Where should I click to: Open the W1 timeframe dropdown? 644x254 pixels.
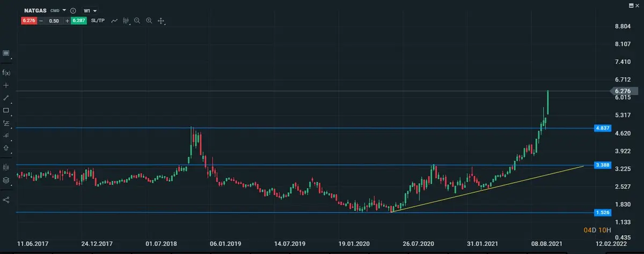(90, 10)
